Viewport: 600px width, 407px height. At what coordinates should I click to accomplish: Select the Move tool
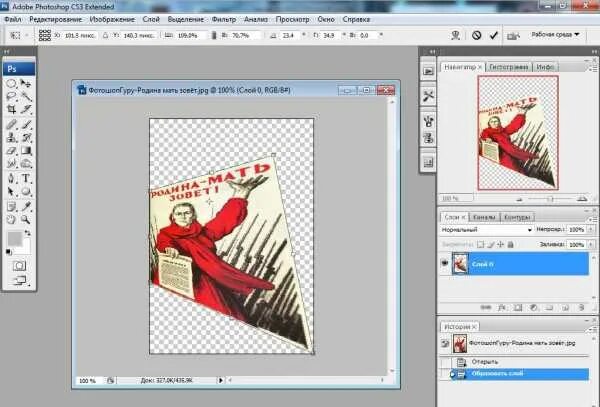(26, 83)
